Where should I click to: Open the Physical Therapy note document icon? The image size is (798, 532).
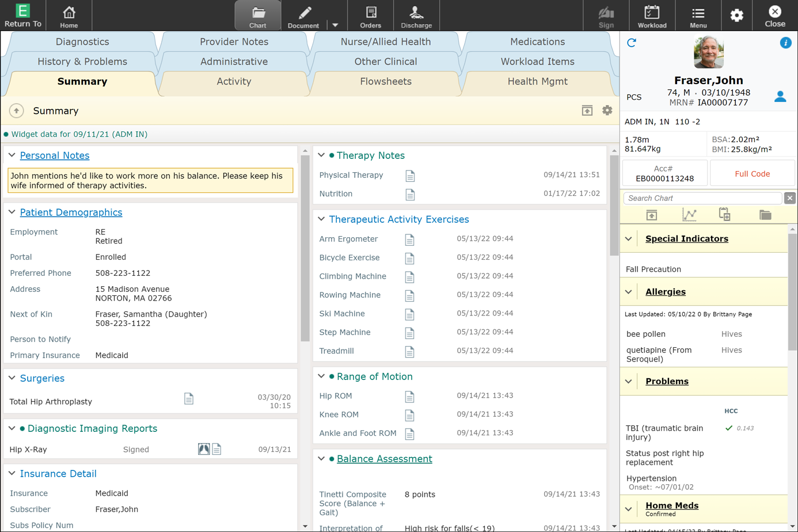coord(410,176)
